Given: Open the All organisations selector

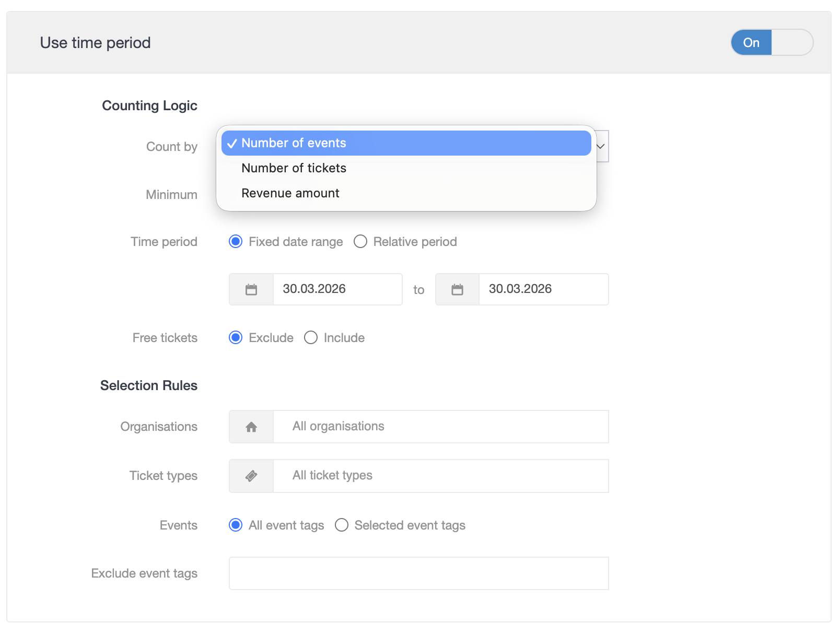Looking at the screenshot, I should pyautogui.click(x=440, y=427).
